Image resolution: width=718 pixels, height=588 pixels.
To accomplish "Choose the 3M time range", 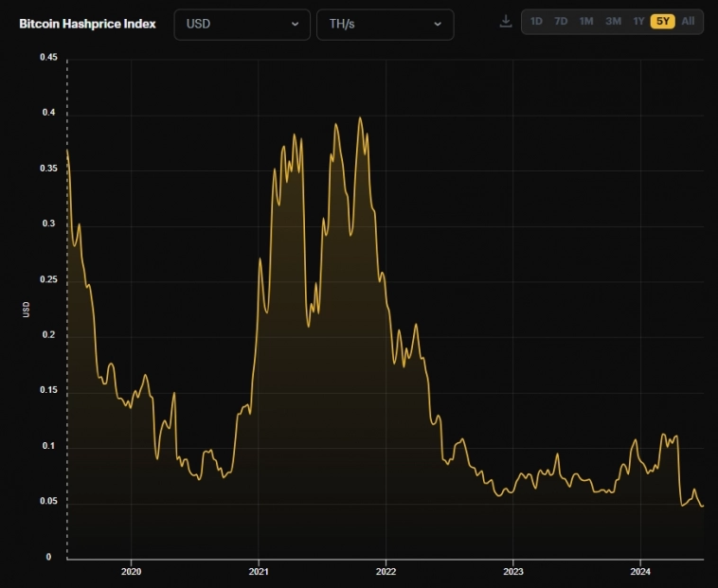I will coord(613,21).
